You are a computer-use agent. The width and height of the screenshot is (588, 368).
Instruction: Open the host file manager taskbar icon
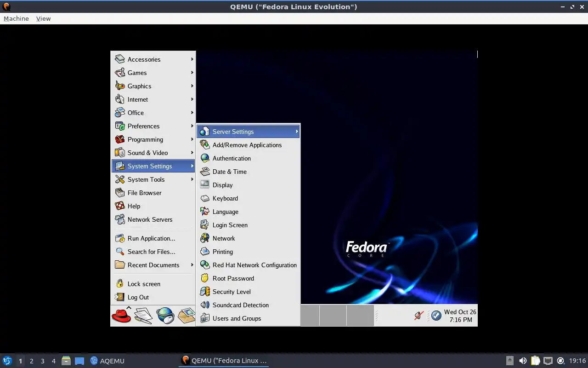point(66,361)
